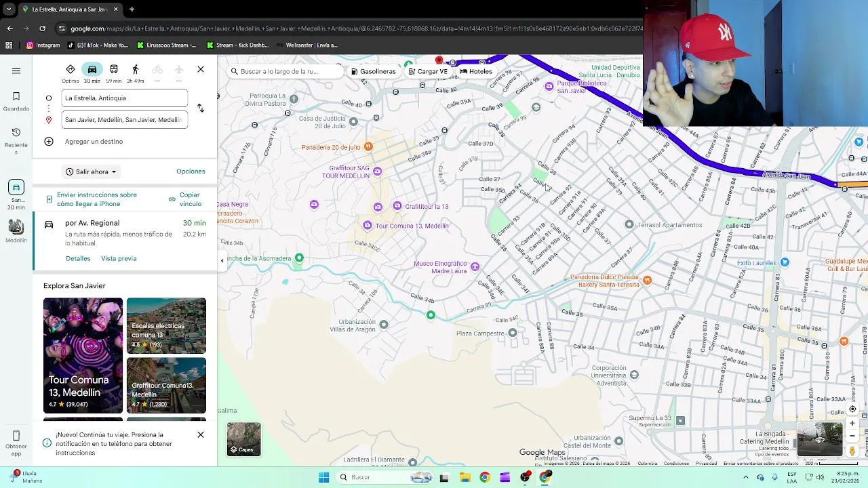Swap origin and destination
The width and height of the screenshot is (868, 488).
pyautogui.click(x=201, y=108)
